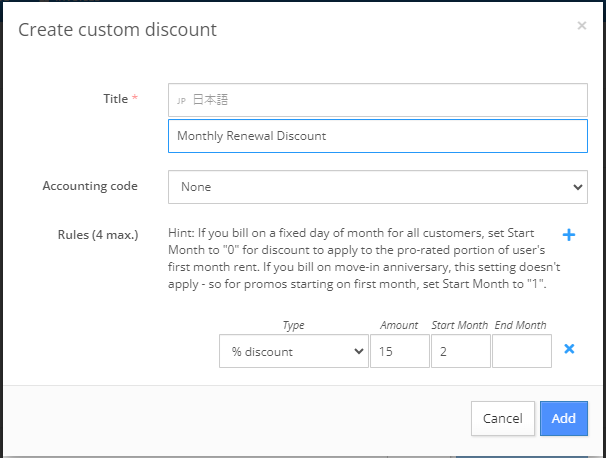Cancel the custom discount creation
606x458 pixels.
tap(502, 418)
